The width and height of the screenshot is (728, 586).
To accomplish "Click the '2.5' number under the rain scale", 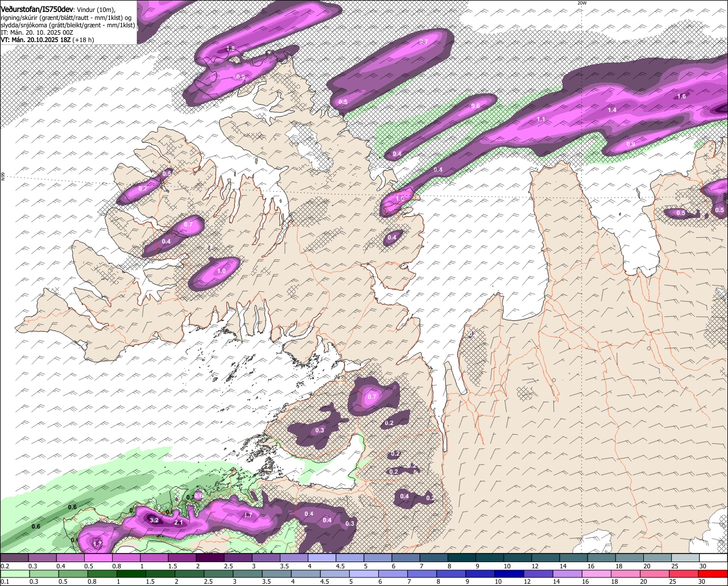I will tap(208, 581).
